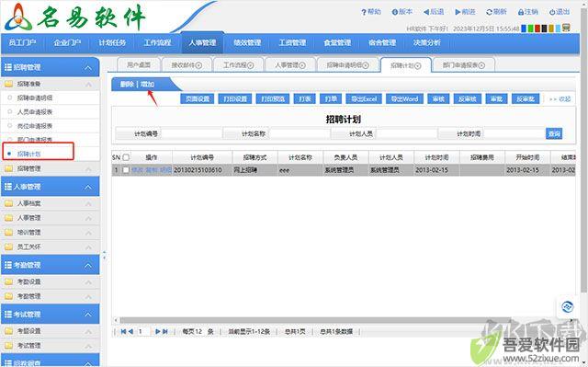Screen dimensions: 588x367
Task: Click the page number input box
Action: (143, 331)
